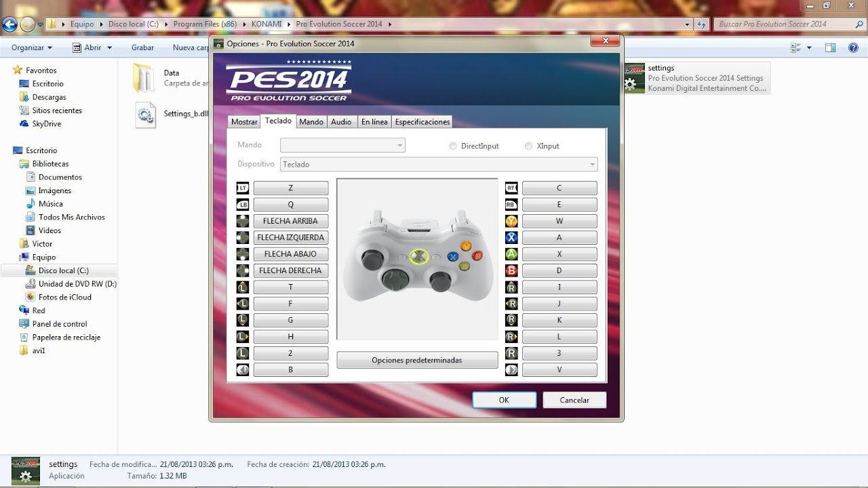The width and height of the screenshot is (868, 488).
Task: Click the red B button icon
Action: 511,270
